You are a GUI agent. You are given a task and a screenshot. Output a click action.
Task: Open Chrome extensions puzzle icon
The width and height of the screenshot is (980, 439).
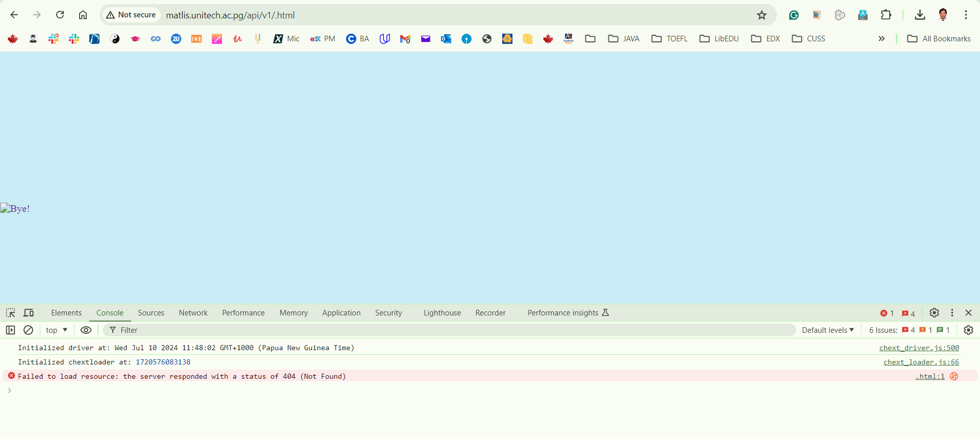click(886, 15)
